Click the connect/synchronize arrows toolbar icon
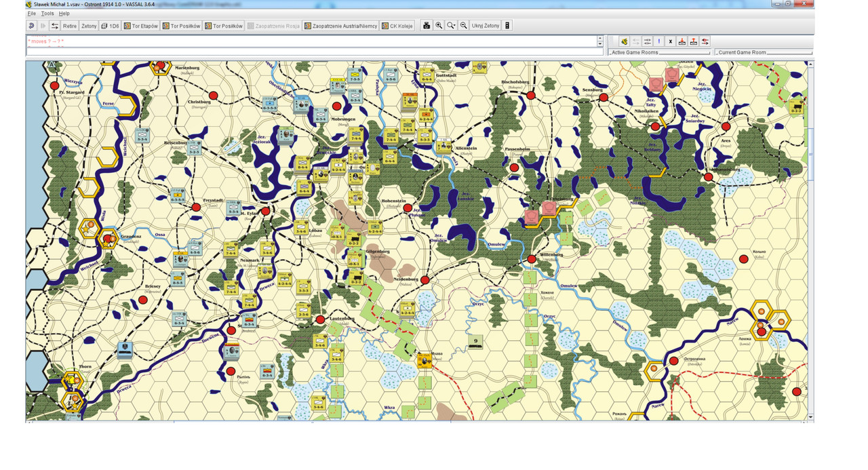Screen dimensions: 868x470 55,26
